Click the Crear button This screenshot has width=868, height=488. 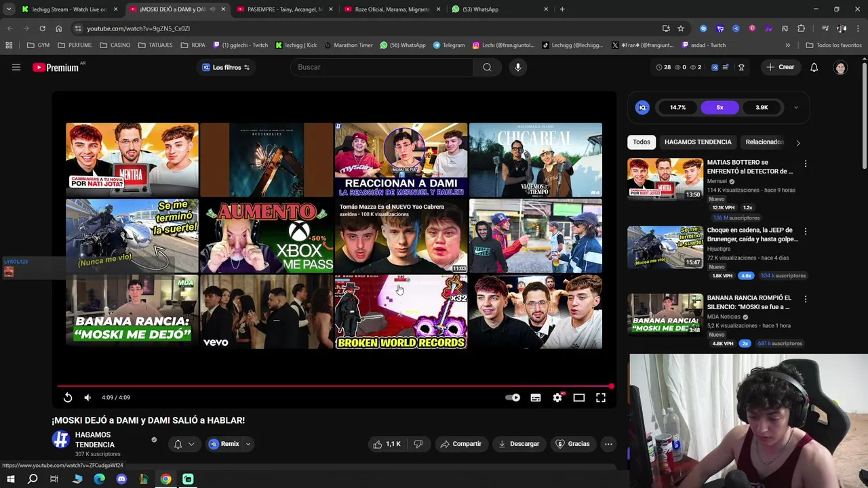[x=780, y=67]
